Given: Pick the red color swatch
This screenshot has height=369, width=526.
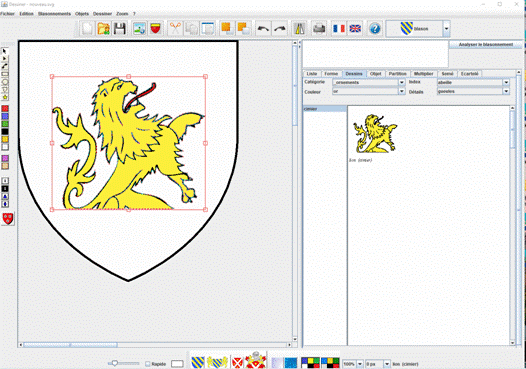Looking at the screenshot, I should click(x=5, y=109).
